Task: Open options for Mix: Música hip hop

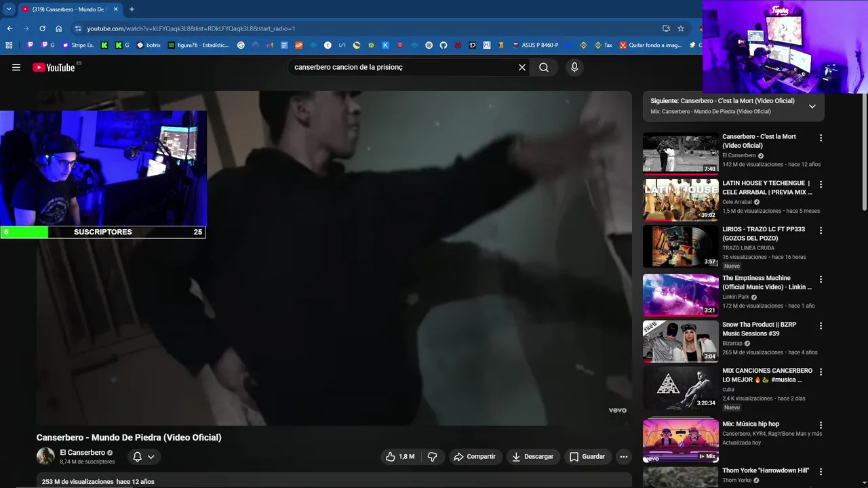Action: tap(821, 425)
